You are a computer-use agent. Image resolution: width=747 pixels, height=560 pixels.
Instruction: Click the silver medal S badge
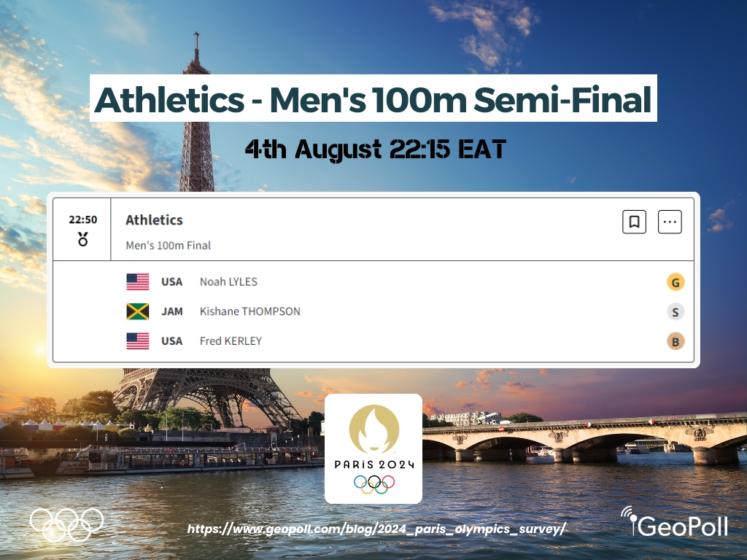tap(676, 312)
